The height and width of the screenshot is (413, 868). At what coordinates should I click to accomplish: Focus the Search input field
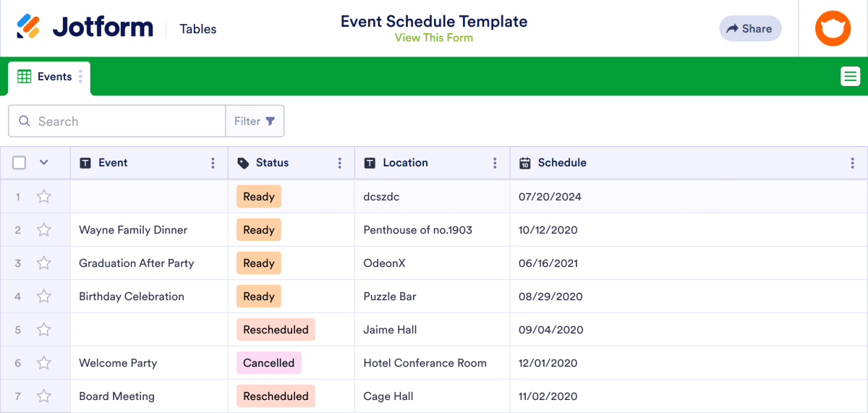click(117, 121)
